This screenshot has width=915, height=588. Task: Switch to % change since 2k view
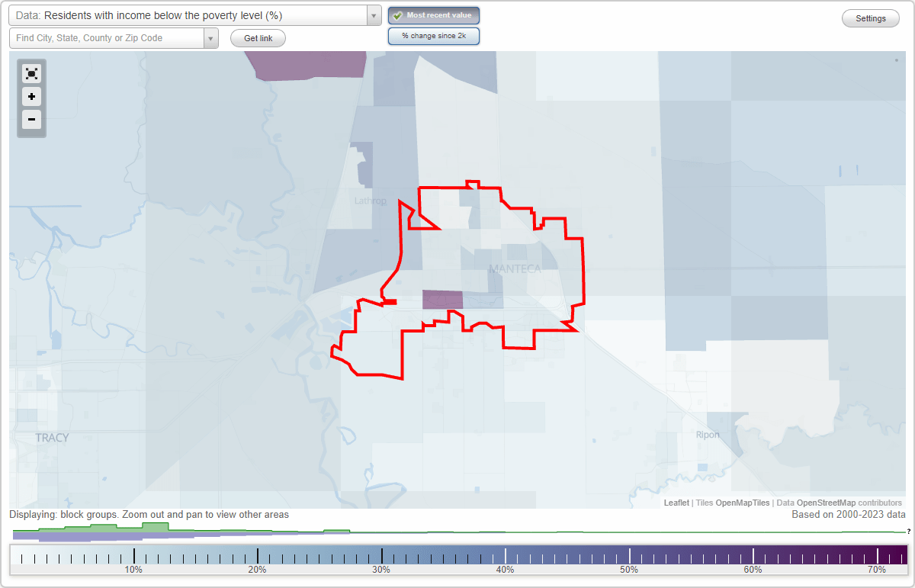click(x=434, y=36)
